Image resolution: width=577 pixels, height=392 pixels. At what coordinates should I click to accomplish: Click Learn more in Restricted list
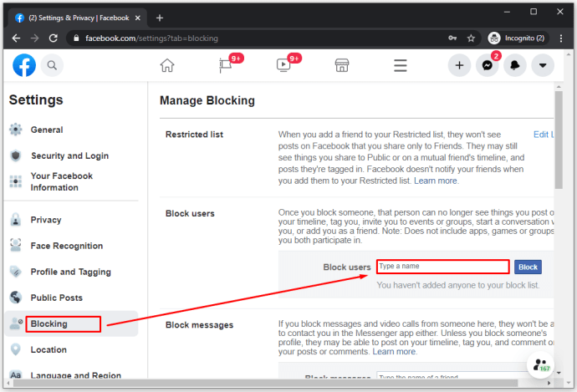436,181
